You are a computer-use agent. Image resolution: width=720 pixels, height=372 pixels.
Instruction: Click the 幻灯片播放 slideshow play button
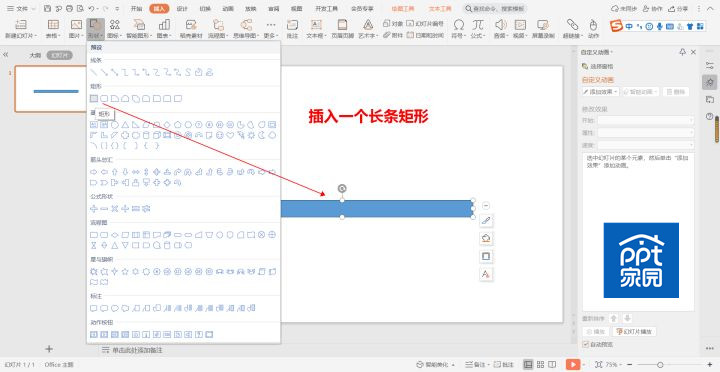pyautogui.click(x=636, y=331)
